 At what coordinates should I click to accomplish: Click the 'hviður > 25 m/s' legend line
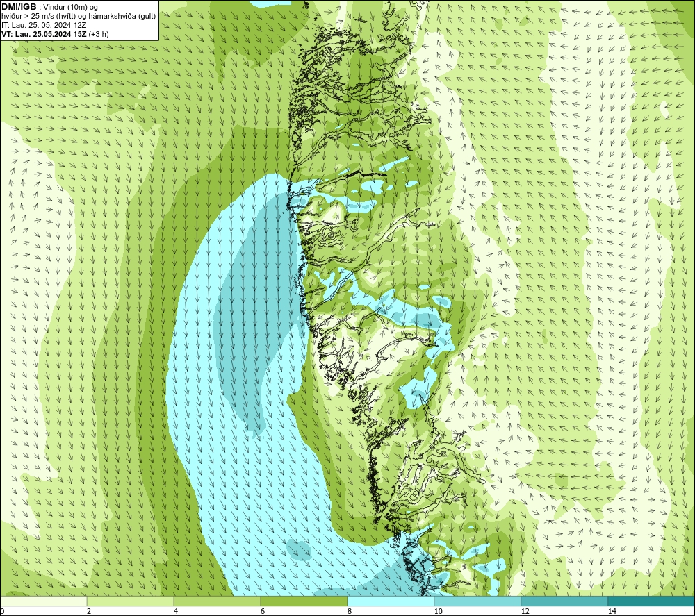point(79,17)
